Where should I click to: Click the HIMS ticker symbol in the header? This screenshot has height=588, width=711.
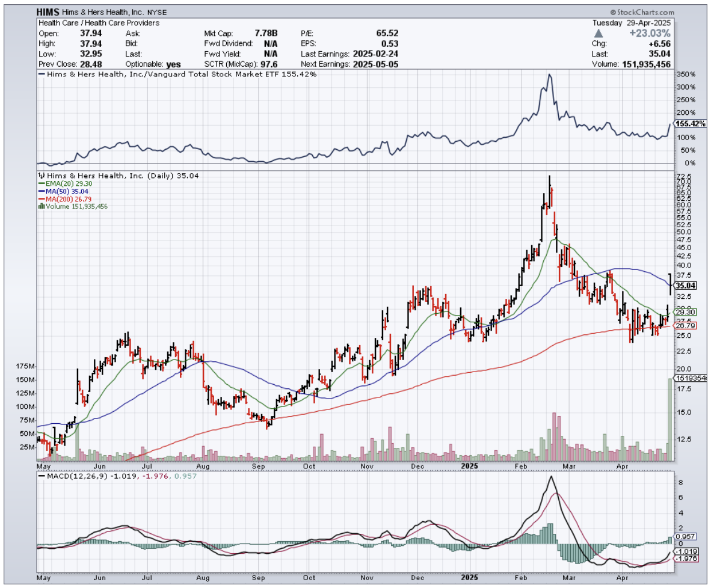(49, 12)
